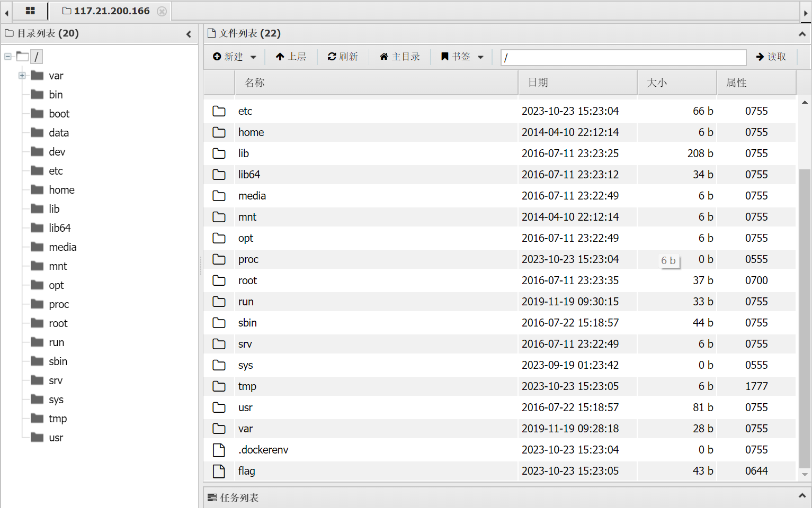Select root folder in directory tree
812x508 pixels.
58,323
